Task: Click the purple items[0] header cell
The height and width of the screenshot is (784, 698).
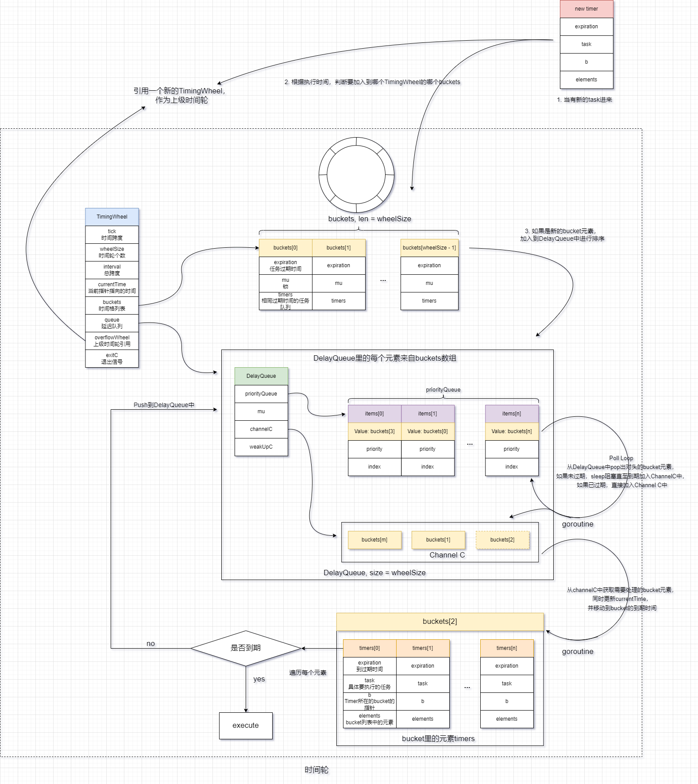Action: (x=374, y=414)
